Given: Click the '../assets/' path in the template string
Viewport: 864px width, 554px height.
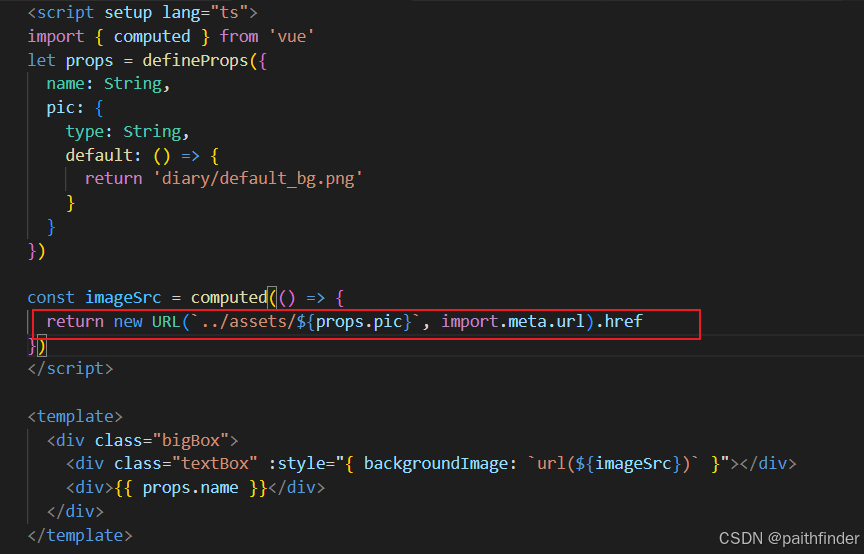Looking at the screenshot, I should (x=249, y=321).
